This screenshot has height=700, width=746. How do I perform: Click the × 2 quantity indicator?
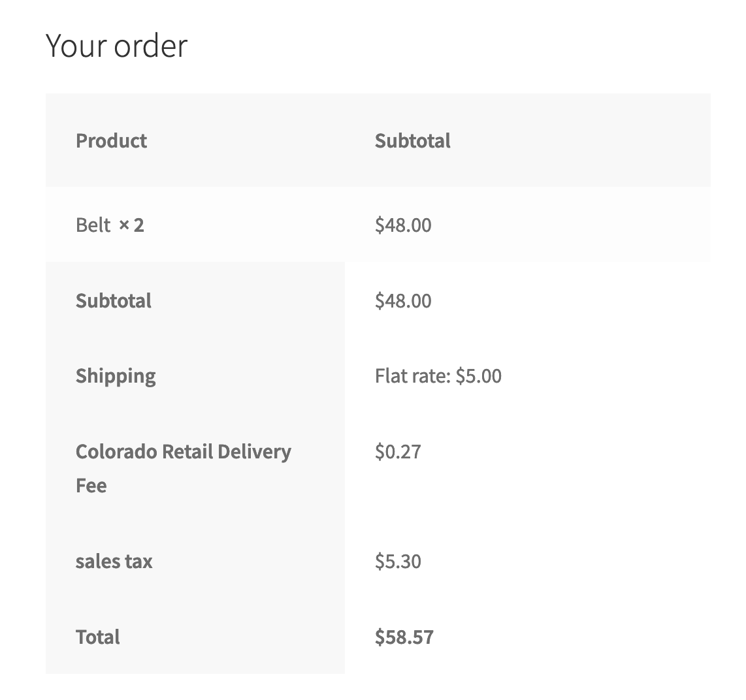tap(131, 225)
